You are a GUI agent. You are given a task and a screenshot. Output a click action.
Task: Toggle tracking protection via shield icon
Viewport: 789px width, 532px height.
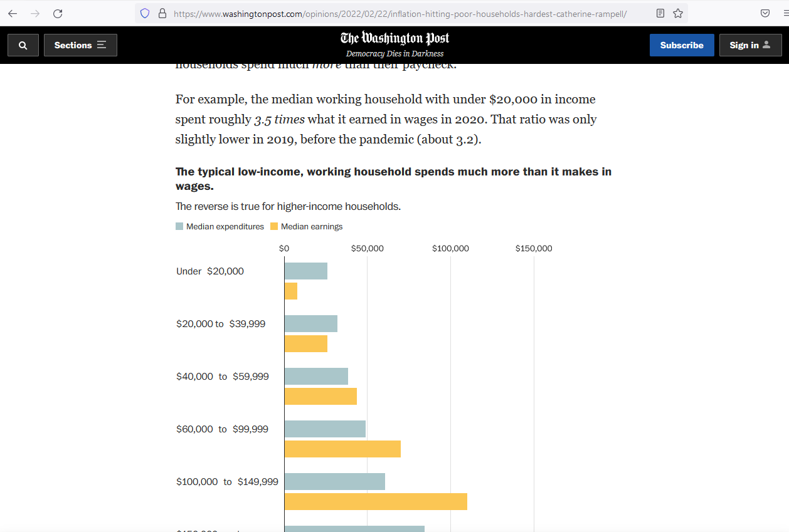145,13
